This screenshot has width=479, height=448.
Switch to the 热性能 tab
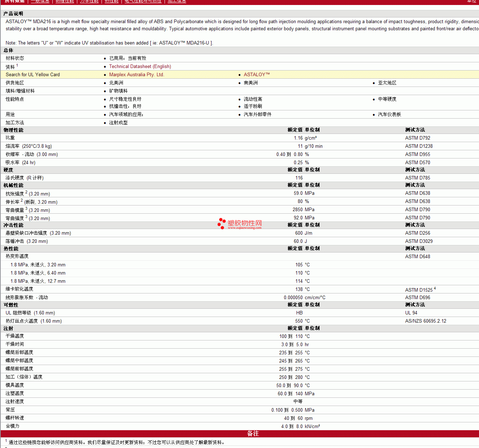tap(112, 1)
